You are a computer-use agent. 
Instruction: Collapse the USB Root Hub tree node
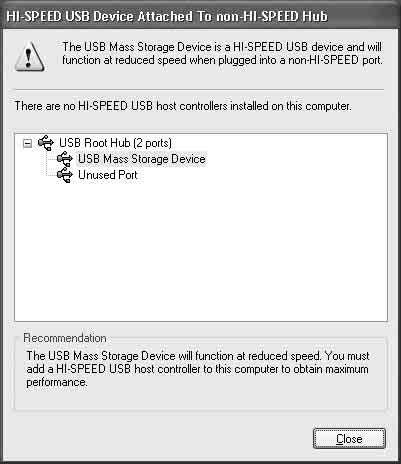tap(28, 143)
